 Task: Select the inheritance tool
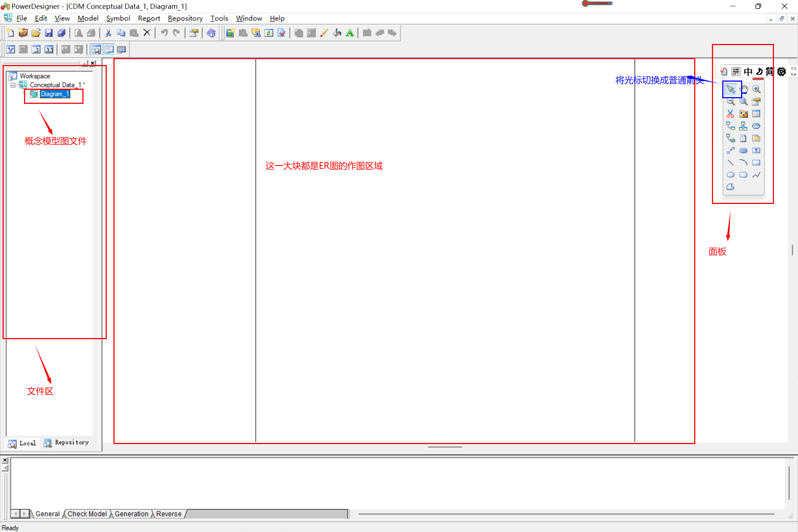click(742, 126)
